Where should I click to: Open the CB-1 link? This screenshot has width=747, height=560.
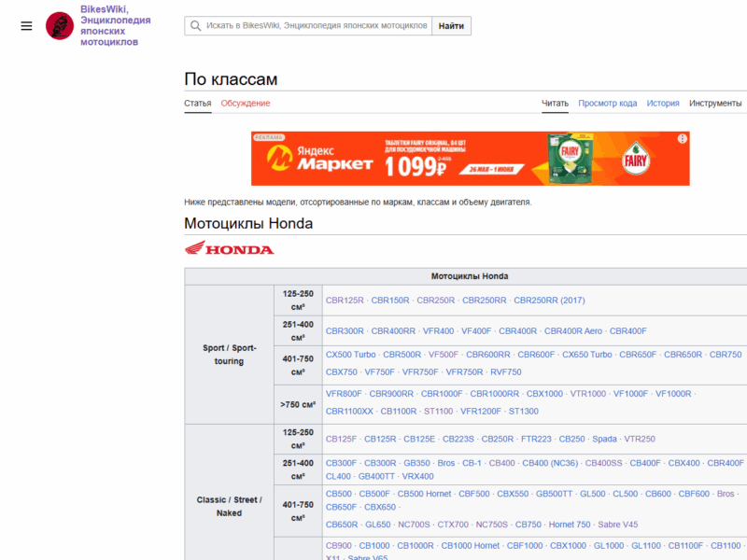tap(472, 463)
